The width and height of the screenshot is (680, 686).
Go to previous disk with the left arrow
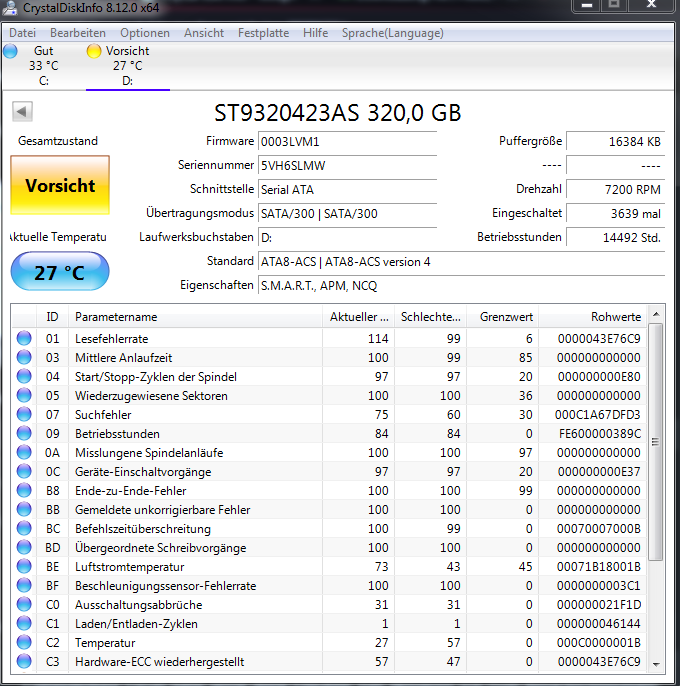(22, 111)
